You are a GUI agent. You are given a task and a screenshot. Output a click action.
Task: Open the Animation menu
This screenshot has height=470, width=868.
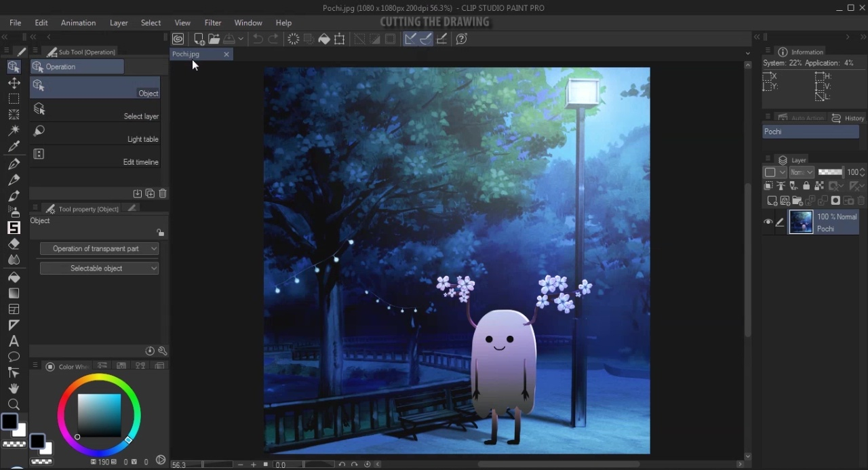tap(77, 22)
